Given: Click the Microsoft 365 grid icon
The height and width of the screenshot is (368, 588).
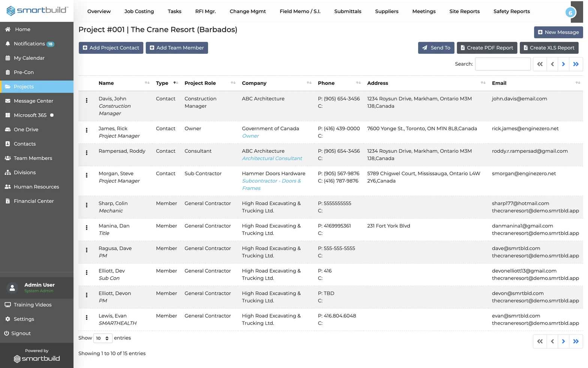Looking at the screenshot, I should coord(7,115).
